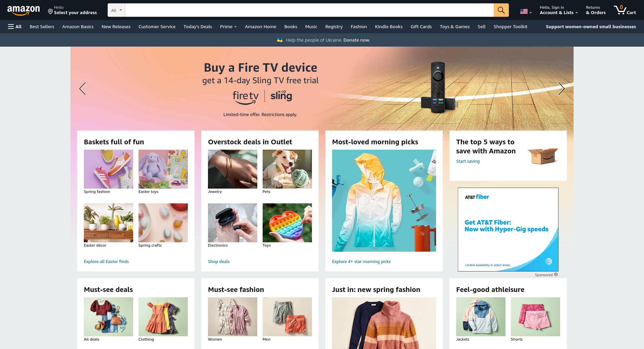The image size is (644, 349).
Task: Open the hamburger All menu
Action: [x=15, y=27]
